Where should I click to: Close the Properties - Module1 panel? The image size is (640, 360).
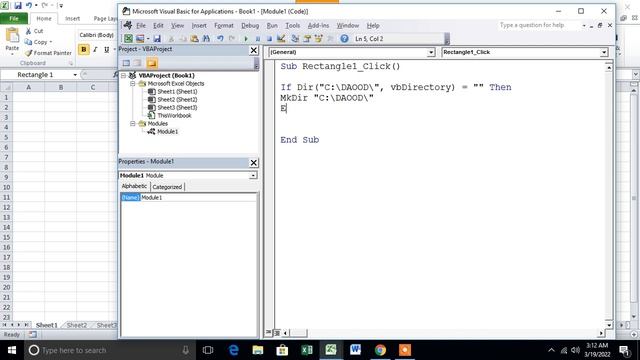click(x=253, y=162)
